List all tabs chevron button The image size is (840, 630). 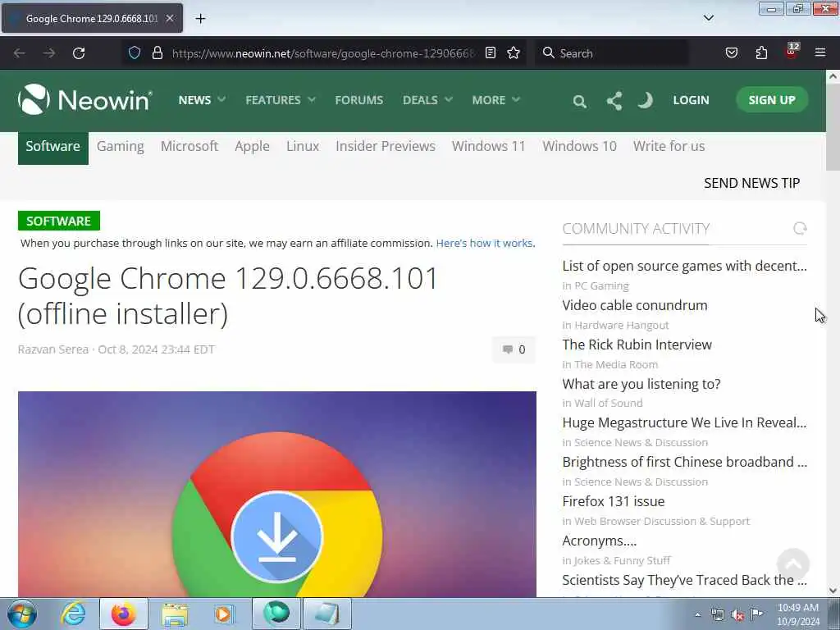tap(708, 18)
